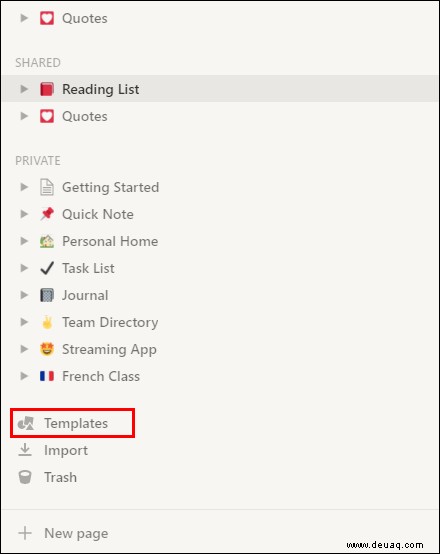440x554 pixels.
Task: Click the notebook icon beside Journal
Action: [x=47, y=295]
